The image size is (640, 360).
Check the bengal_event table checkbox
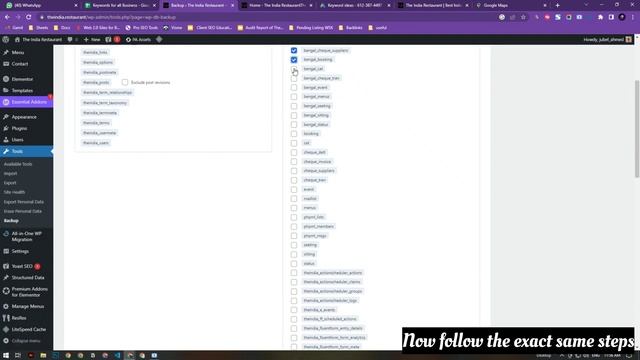[x=294, y=87]
